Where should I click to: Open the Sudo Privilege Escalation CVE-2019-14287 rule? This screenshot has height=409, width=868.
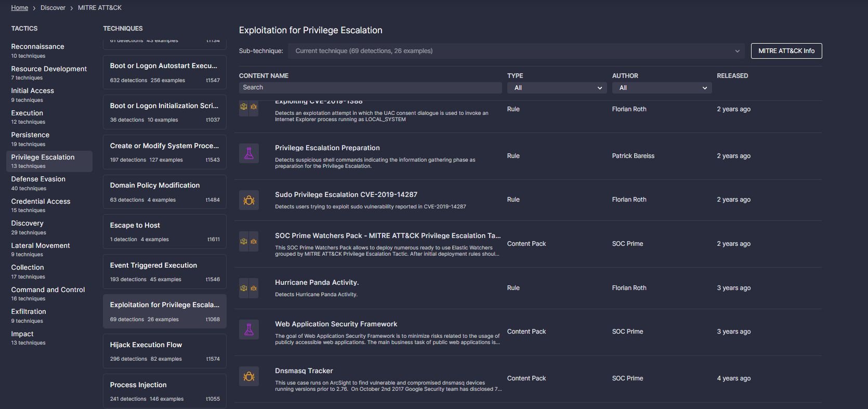click(x=346, y=195)
